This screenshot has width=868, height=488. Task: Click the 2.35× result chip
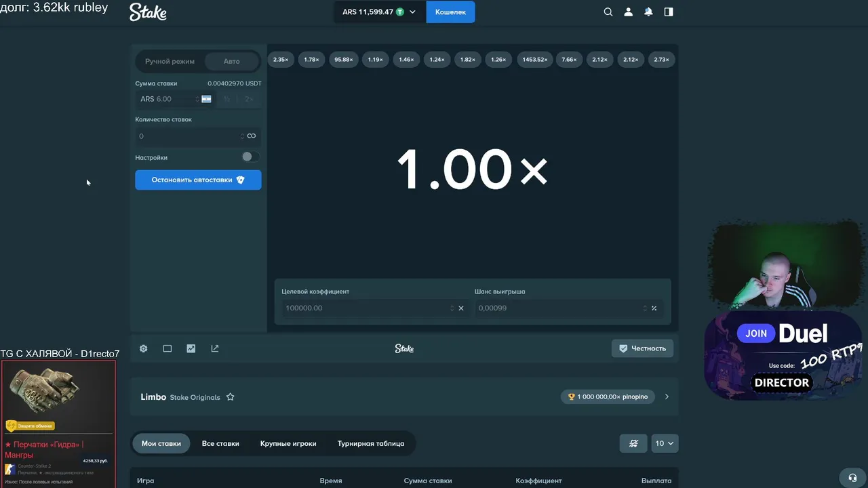[x=281, y=60]
